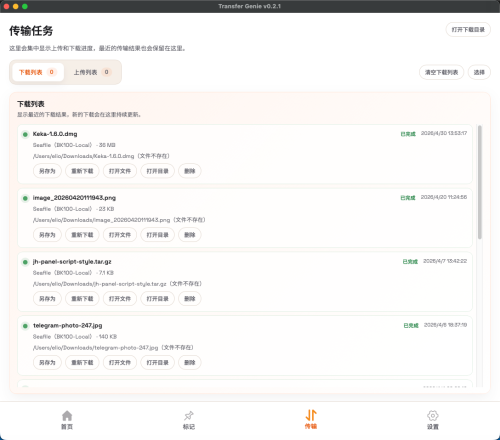Select the 传输 transfer arrows icon

pyautogui.click(x=311, y=415)
